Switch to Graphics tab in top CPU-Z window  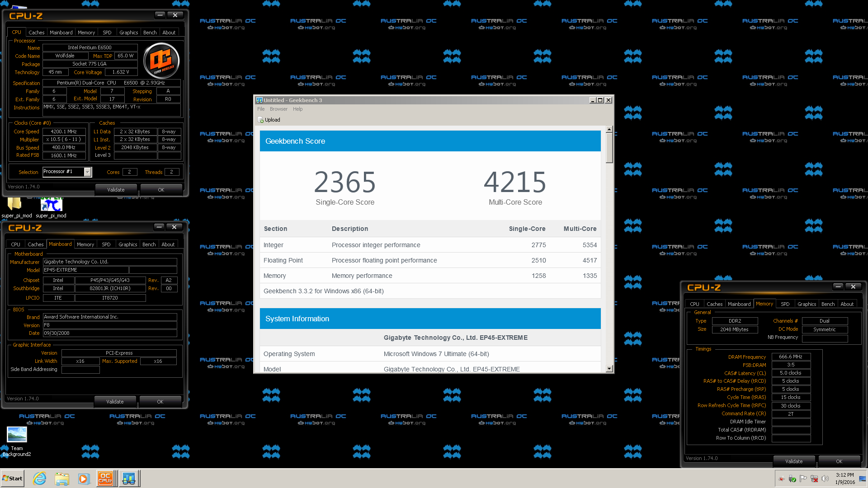point(128,33)
